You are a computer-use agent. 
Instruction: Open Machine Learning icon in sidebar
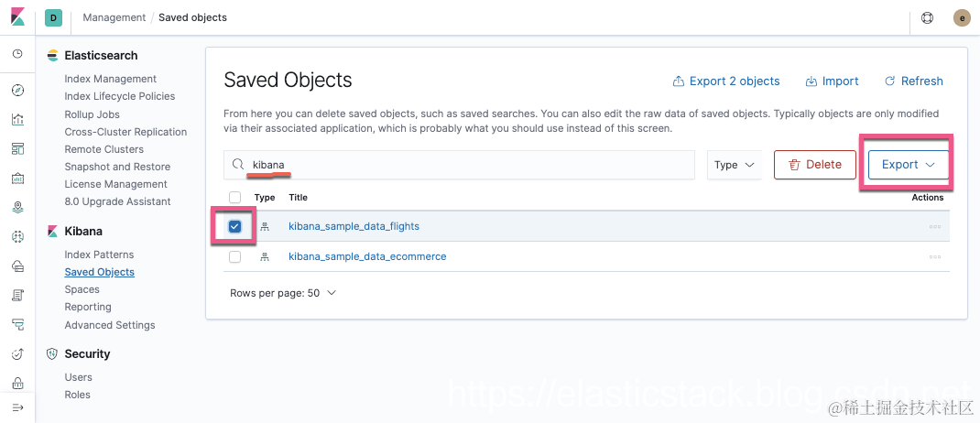[17, 237]
